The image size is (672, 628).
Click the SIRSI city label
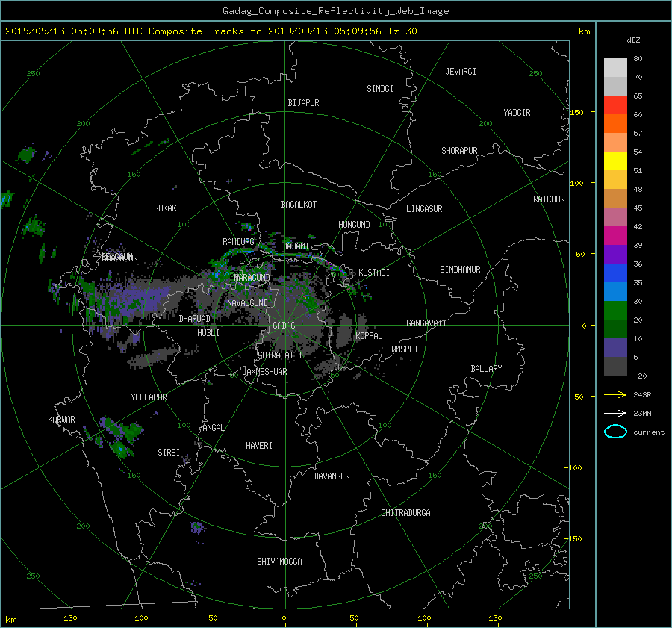click(x=169, y=453)
